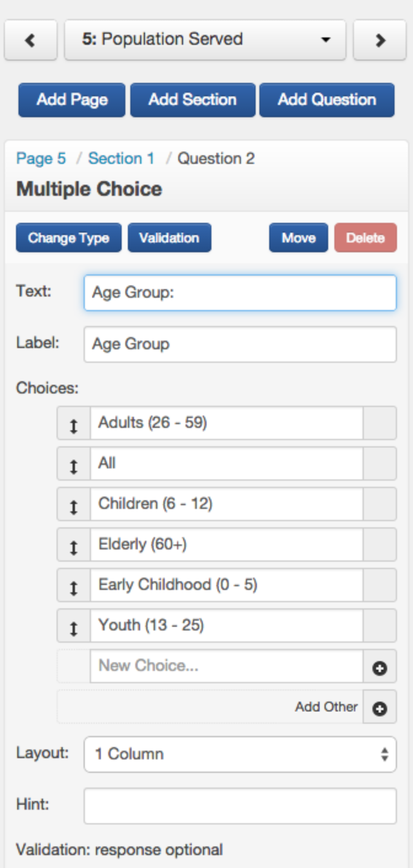413x868 pixels.
Task: Focus the empty Hint text field
Action: (240, 806)
